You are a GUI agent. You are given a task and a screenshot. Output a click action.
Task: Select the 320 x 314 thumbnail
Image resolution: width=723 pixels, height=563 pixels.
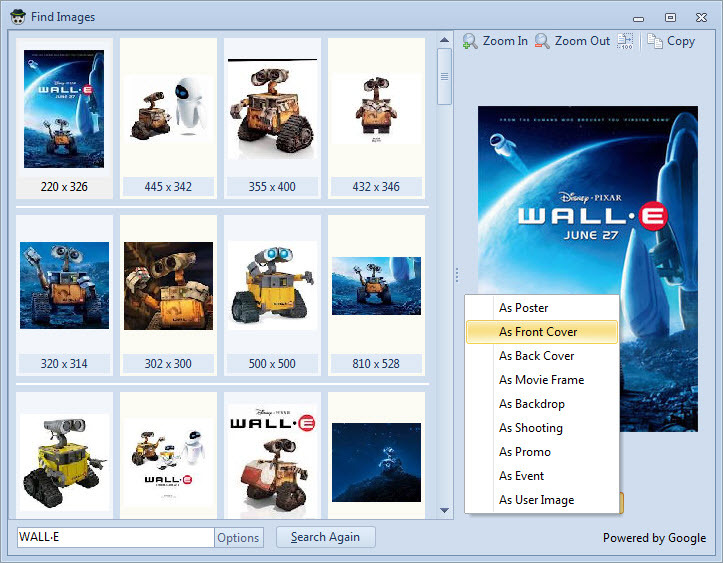pos(64,296)
